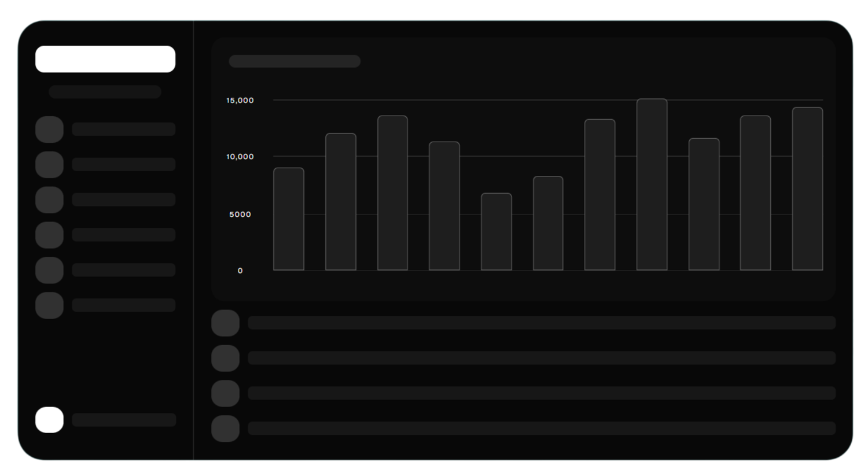Image resolution: width=868 pixels, height=473 pixels.
Task: Select the tallest bar in the chart
Action: (652, 184)
